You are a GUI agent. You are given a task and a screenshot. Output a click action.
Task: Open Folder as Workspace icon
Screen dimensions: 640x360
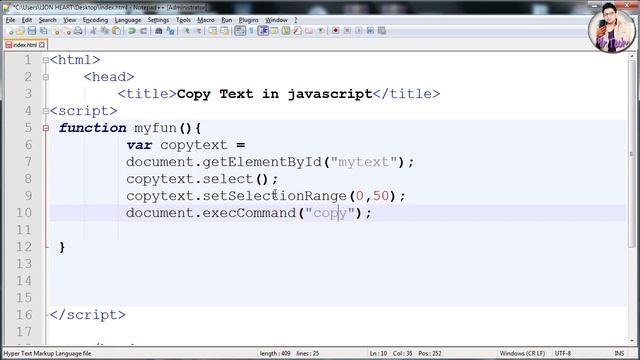pos(309,31)
